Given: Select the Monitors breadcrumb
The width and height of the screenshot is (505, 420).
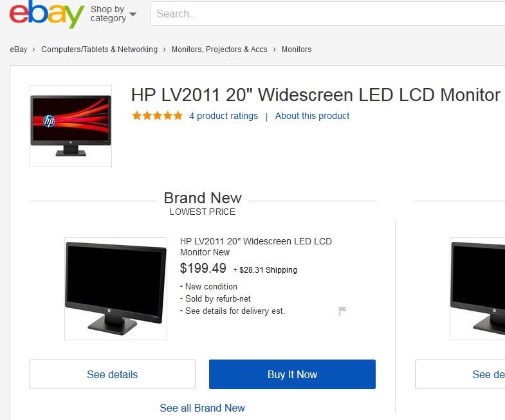Looking at the screenshot, I should [x=297, y=50].
